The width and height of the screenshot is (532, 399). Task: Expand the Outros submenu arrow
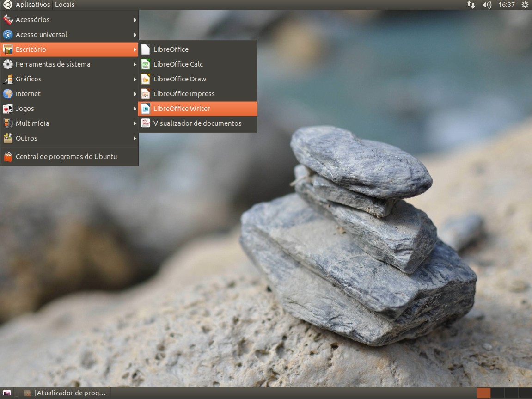[x=135, y=138]
